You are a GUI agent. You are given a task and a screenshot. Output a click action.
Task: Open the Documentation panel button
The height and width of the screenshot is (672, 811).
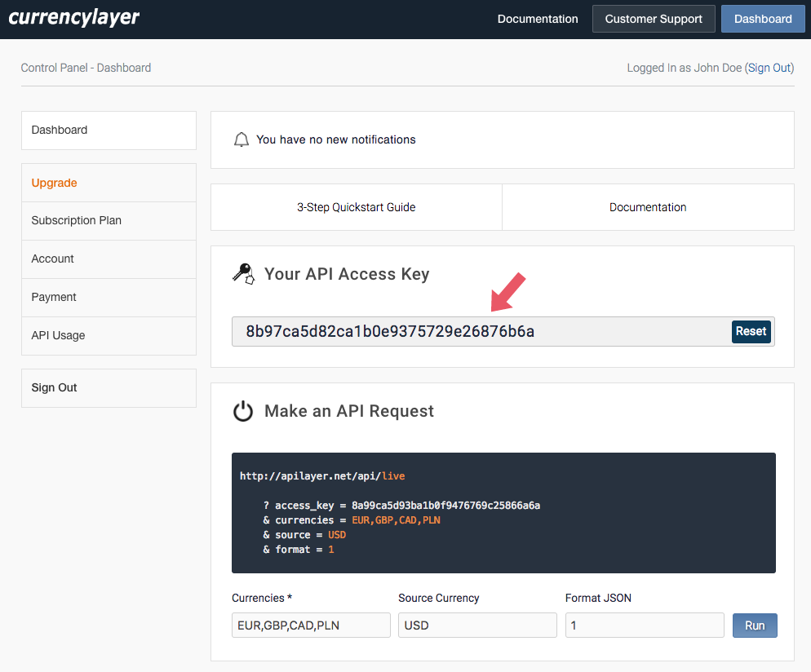(x=648, y=207)
